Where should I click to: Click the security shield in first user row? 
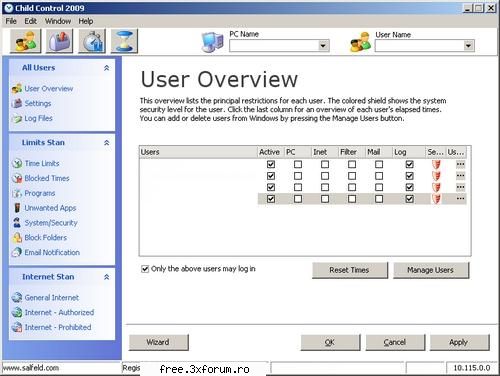(x=436, y=164)
